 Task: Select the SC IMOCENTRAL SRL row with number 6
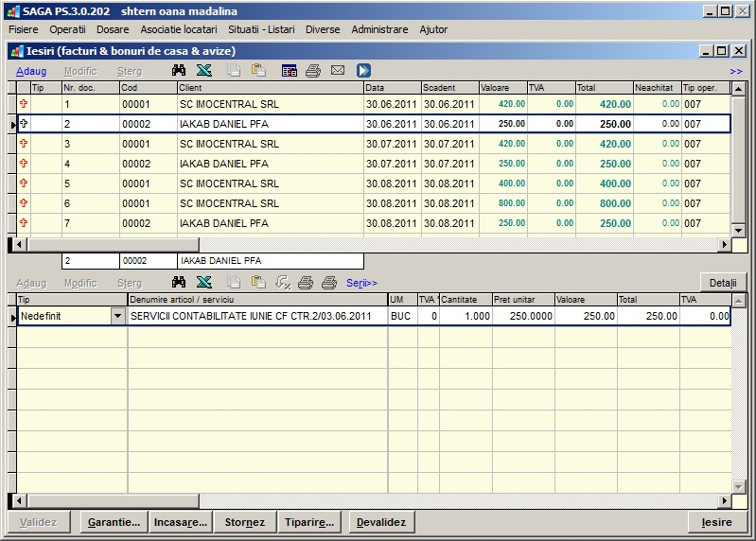pyautogui.click(x=374, y=203)
